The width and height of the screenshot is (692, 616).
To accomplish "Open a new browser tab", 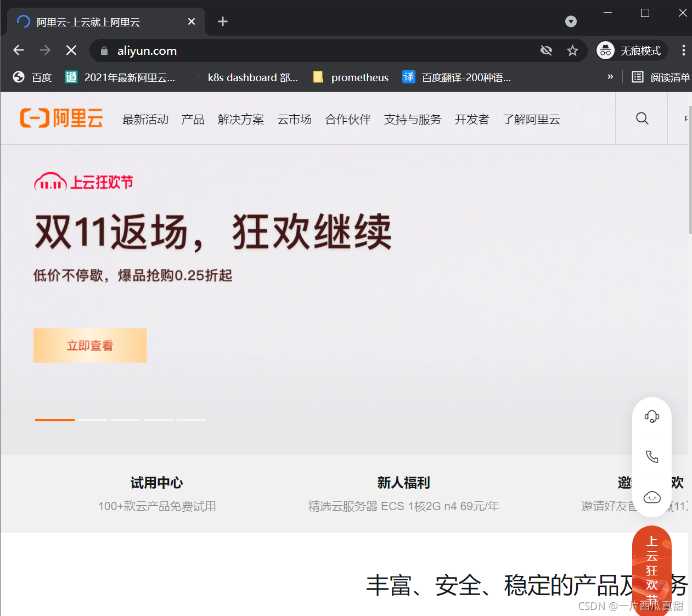I will [222, 21].
